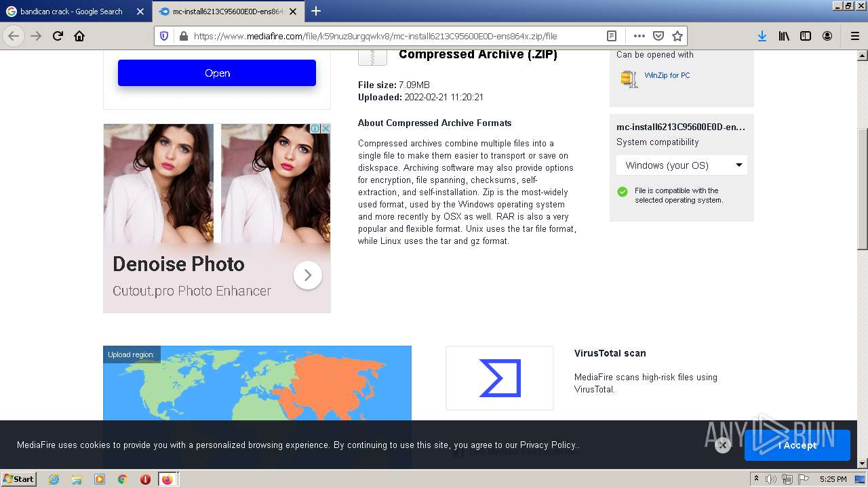
Task: Open the Windows Start menu
Action: [18, 479]
